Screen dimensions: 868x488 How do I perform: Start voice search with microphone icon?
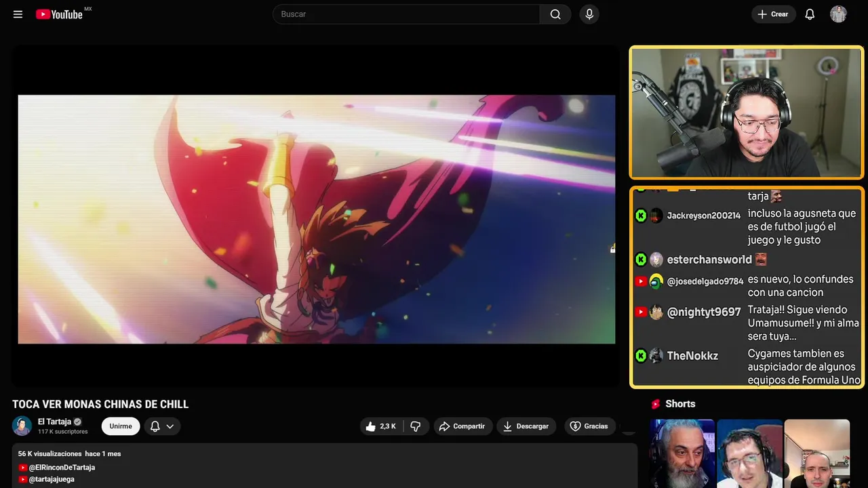(589, 14)
